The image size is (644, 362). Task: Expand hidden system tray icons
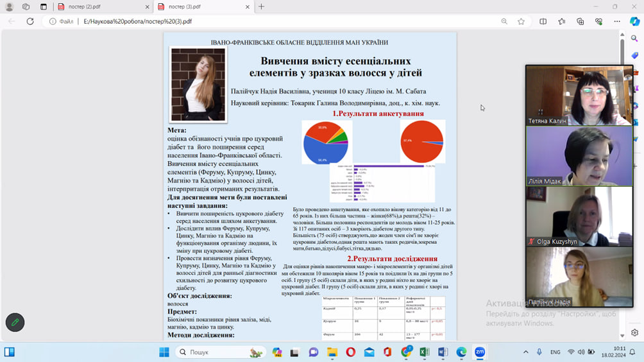tap(525, 352)
